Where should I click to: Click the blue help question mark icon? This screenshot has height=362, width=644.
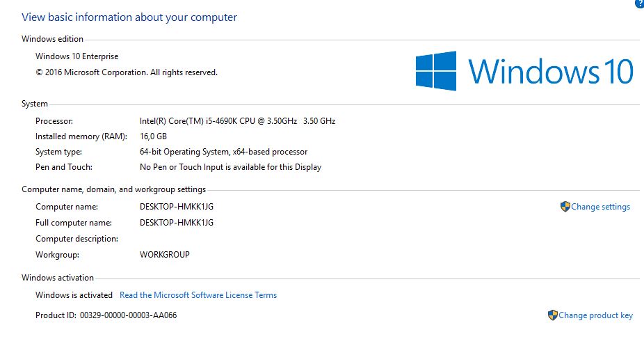point(640,3)
